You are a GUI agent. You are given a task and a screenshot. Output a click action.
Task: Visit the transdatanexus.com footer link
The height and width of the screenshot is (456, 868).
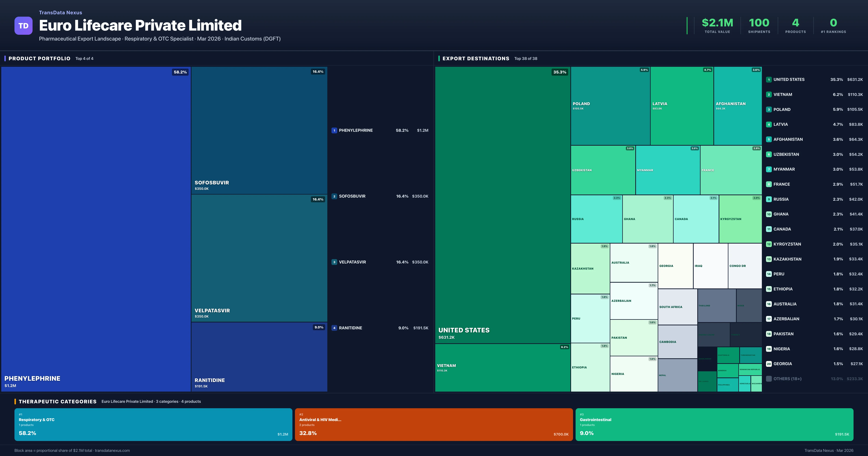tap(112, 450)
